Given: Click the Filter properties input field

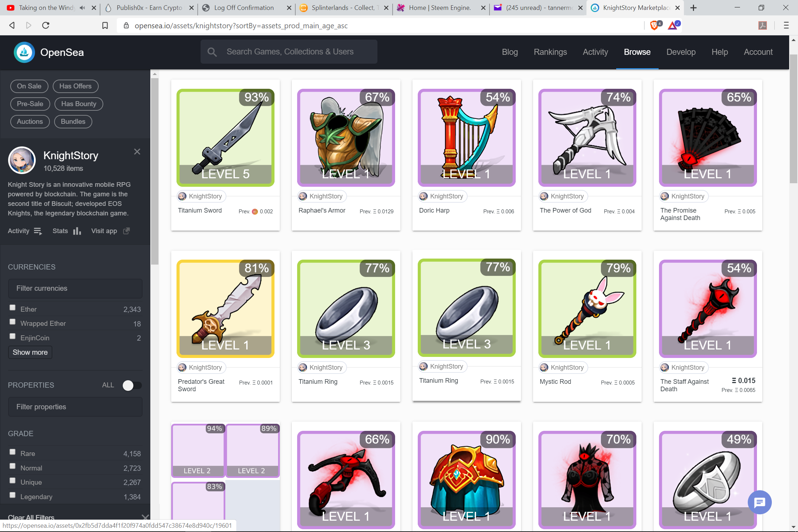Looking at the screenshot, I should tap(75, 407).
